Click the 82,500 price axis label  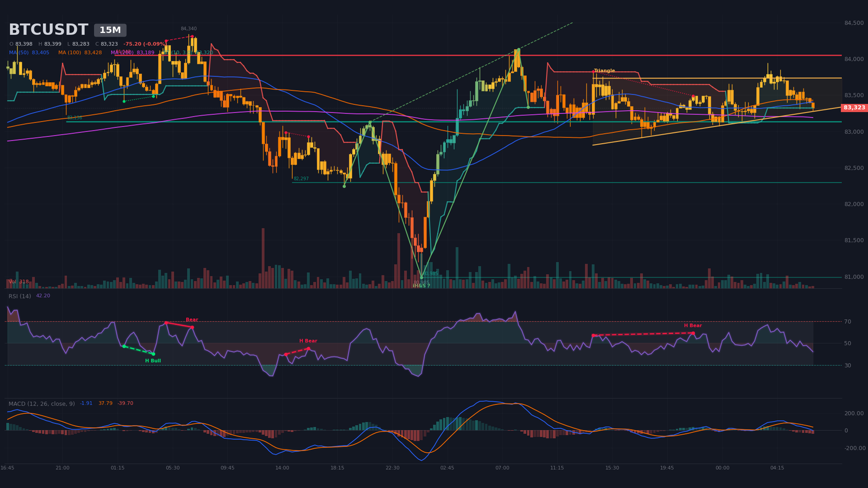[854, 168]
